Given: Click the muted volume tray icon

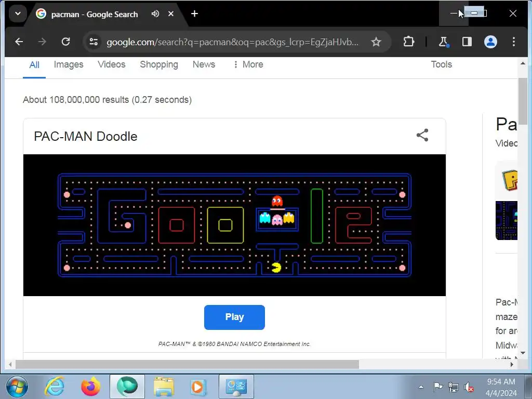Looking at the screenshot, I should tap(469, 387).
